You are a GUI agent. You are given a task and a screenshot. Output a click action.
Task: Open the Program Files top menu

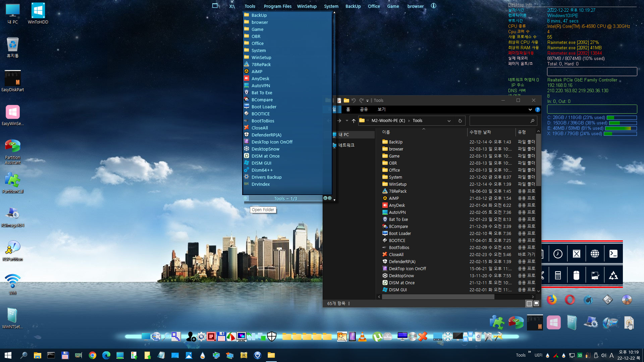click(x=277, y=6)
